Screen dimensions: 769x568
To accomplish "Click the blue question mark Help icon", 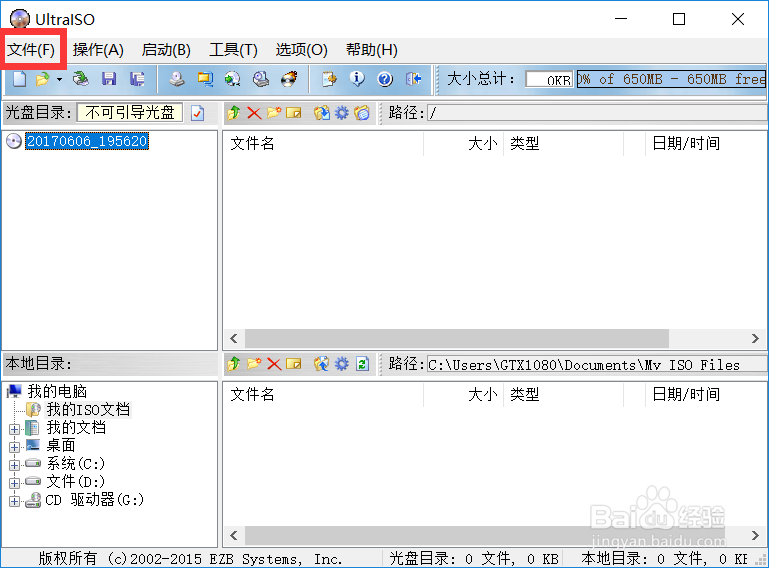I will click(385, 79).
